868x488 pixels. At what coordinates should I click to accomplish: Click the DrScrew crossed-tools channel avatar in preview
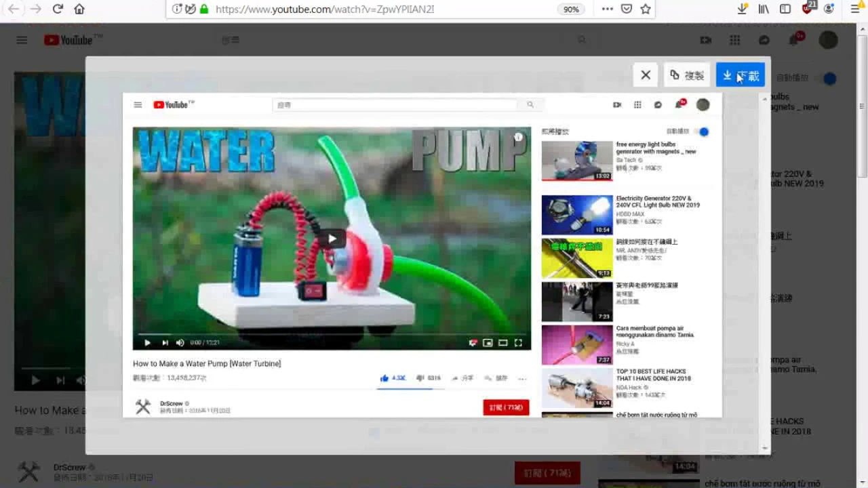[143, 407]
